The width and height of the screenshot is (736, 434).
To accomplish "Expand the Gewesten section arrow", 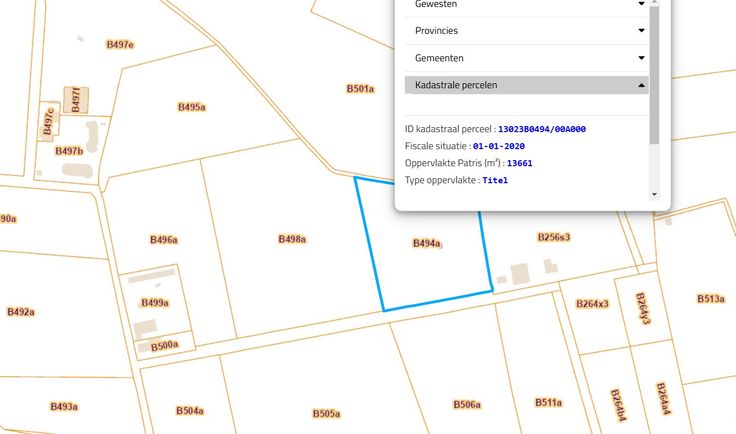I will pyautogui.click(x=641, y=4).
